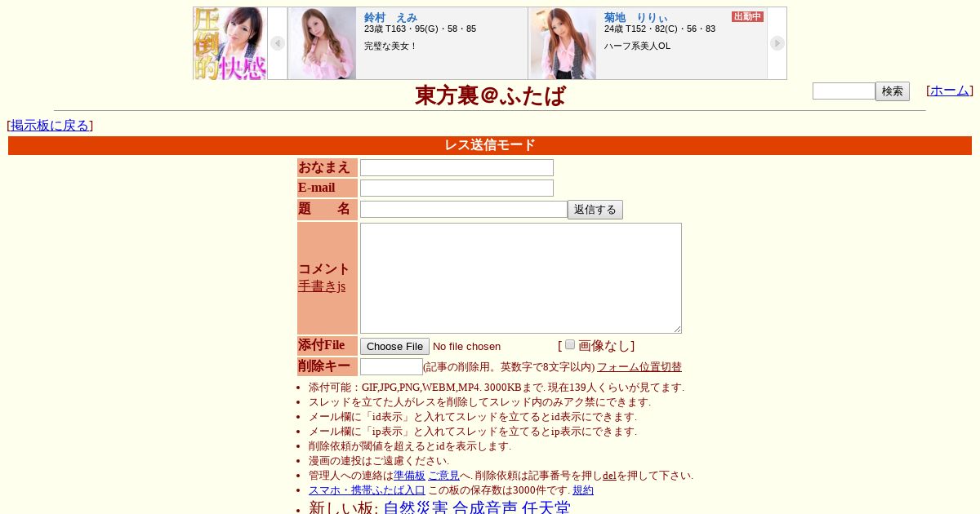
Task: Focus the 削除キー delete key input
Action: 391,366
